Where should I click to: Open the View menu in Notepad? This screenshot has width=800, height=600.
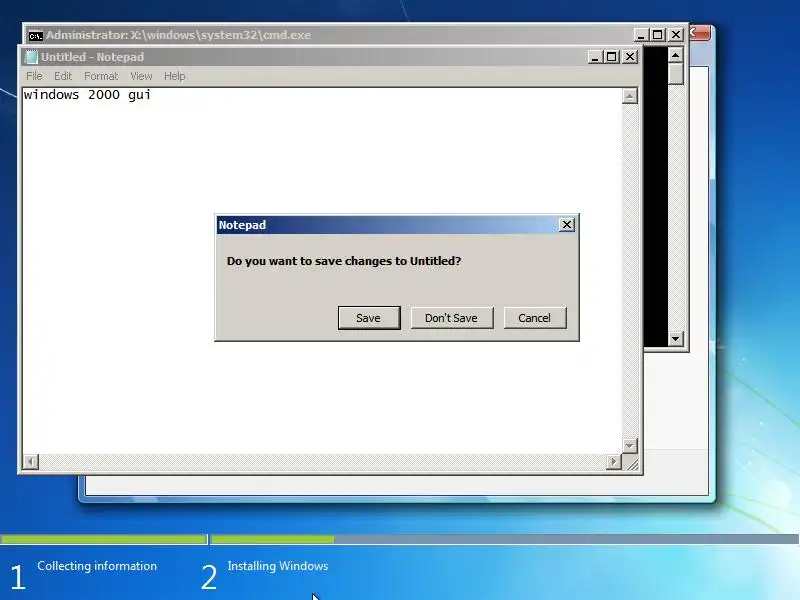(141, 76)
